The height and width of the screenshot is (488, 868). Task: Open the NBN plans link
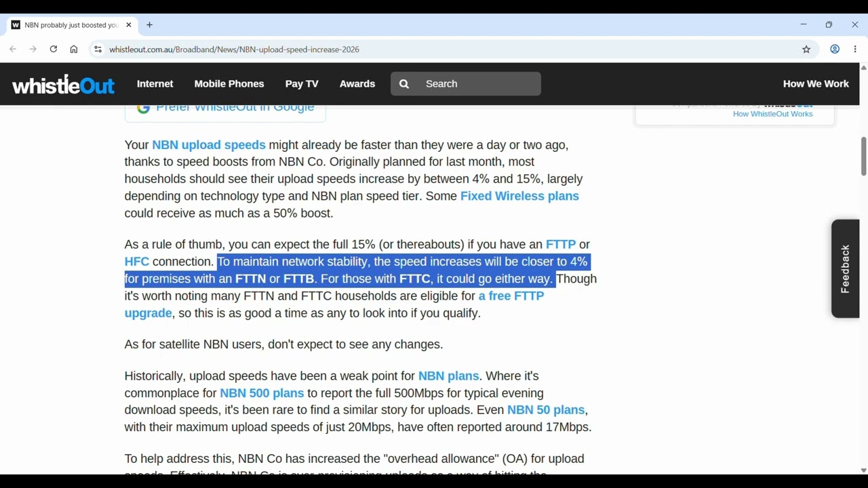click(448, 376)
